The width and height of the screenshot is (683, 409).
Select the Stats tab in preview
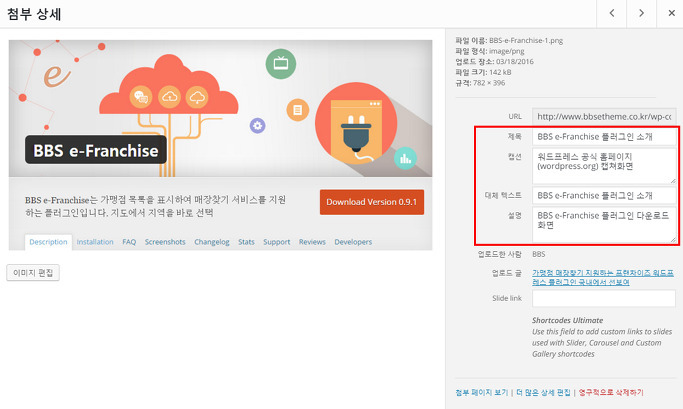point(246,242)
